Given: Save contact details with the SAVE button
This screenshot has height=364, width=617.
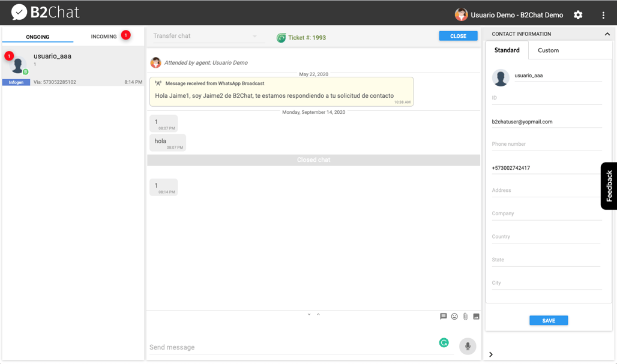Looking at the screenshot, I should click(x=548, y=320).
